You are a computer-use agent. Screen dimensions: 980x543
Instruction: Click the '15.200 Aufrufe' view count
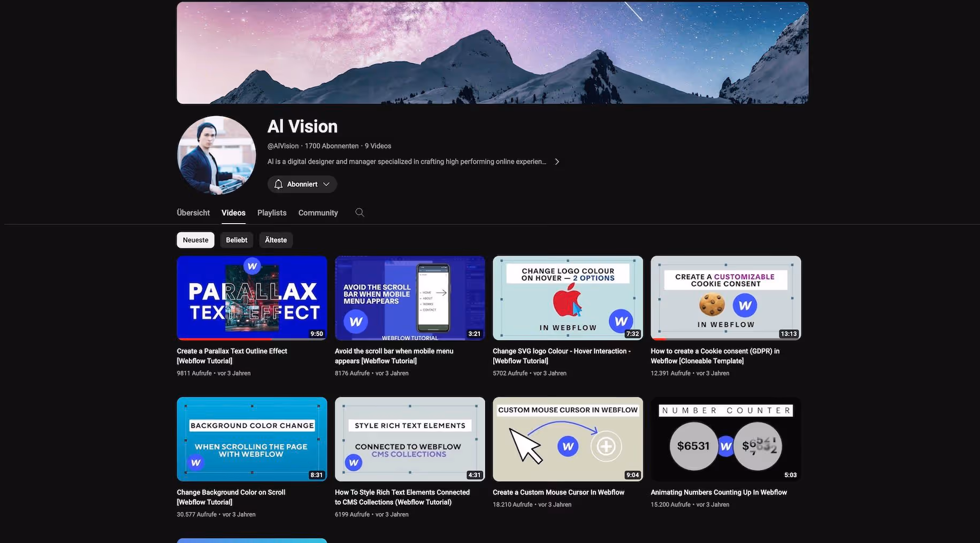(x=671, y=504)
